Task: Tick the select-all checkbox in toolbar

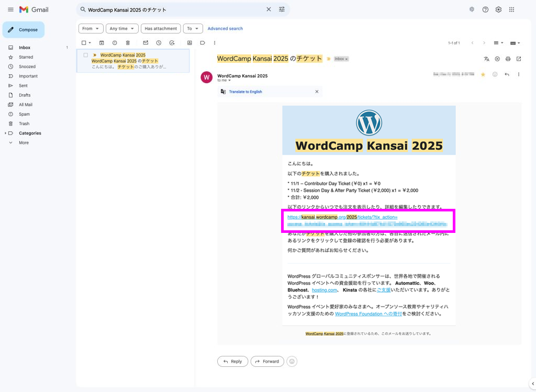Action: pos(84,43)
